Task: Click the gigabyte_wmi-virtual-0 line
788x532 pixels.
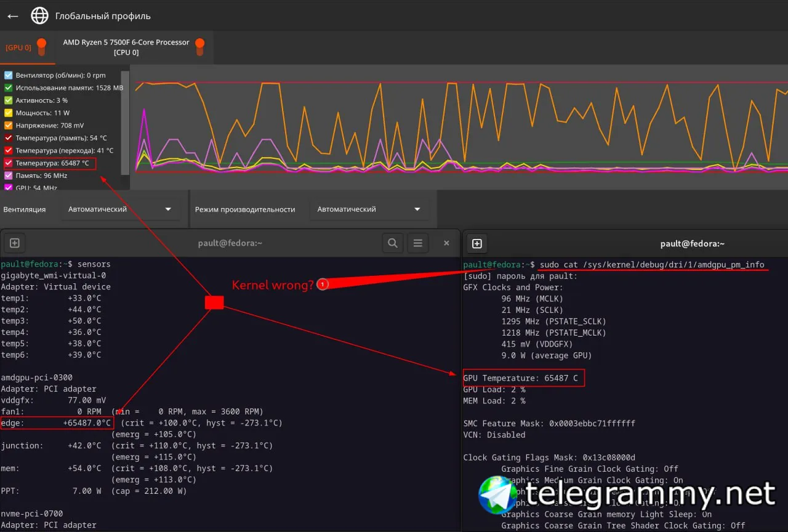Action: 54,275
